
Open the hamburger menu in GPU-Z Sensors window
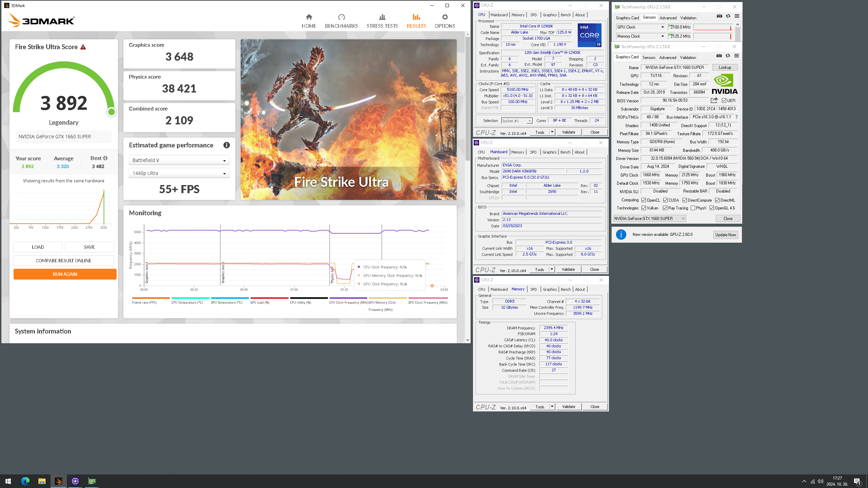[737, 16]
